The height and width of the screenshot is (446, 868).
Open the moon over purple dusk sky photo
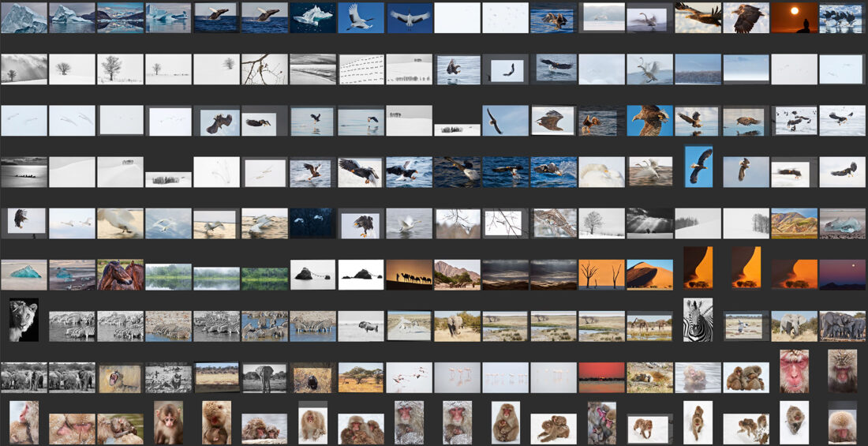pos(842,274)
